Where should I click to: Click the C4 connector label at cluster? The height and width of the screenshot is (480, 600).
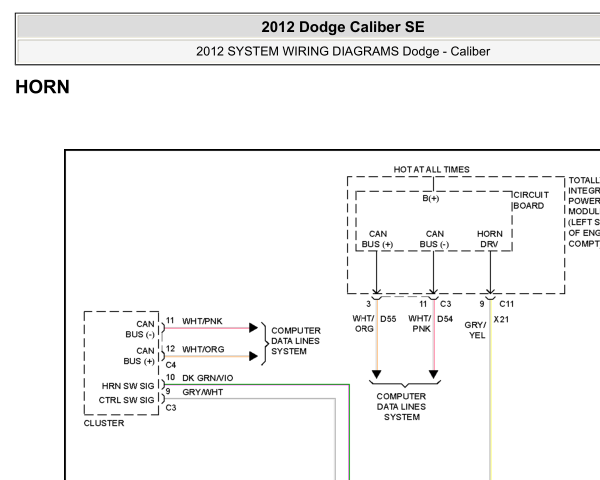(x=171, y=365)
